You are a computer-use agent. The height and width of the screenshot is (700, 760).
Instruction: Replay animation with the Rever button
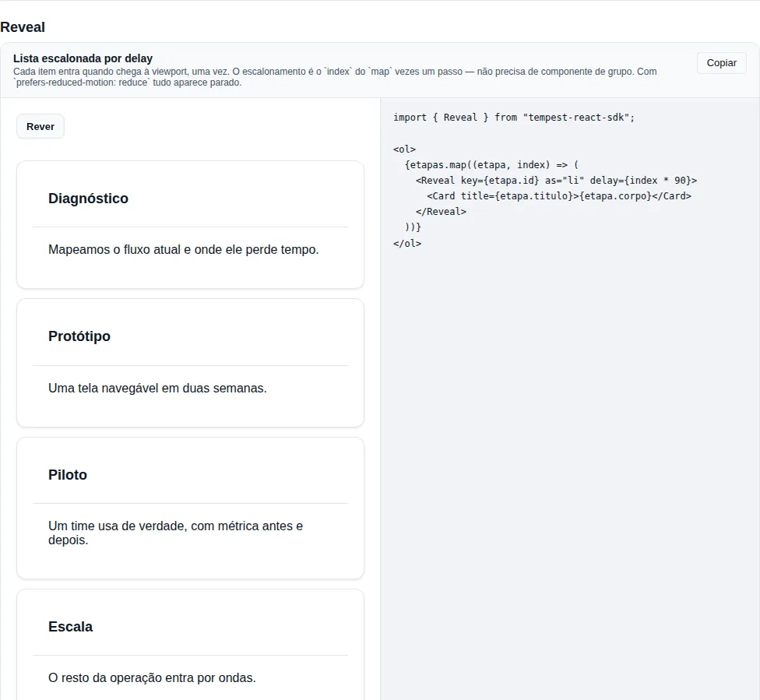pos(40,126)
